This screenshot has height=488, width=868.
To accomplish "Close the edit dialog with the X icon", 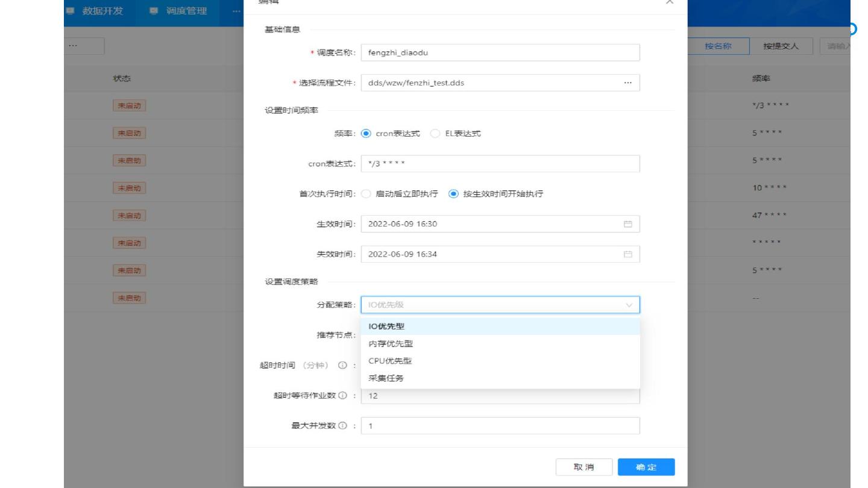I will click(x=669, y=2).
